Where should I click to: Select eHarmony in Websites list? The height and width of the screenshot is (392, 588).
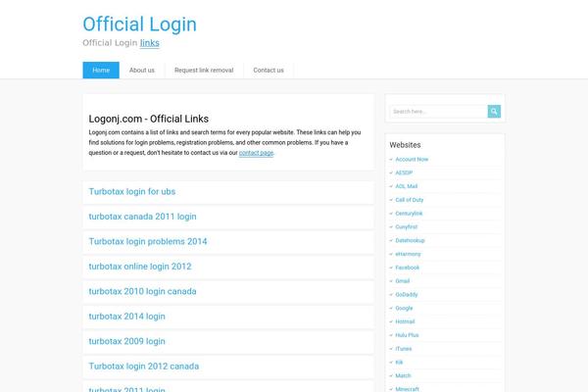tap(408, 254)
